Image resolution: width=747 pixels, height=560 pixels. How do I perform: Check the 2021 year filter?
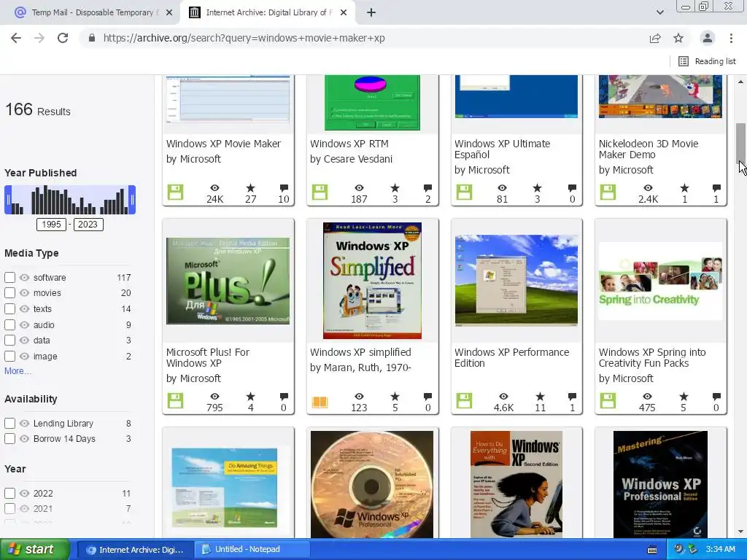point(9,509)
